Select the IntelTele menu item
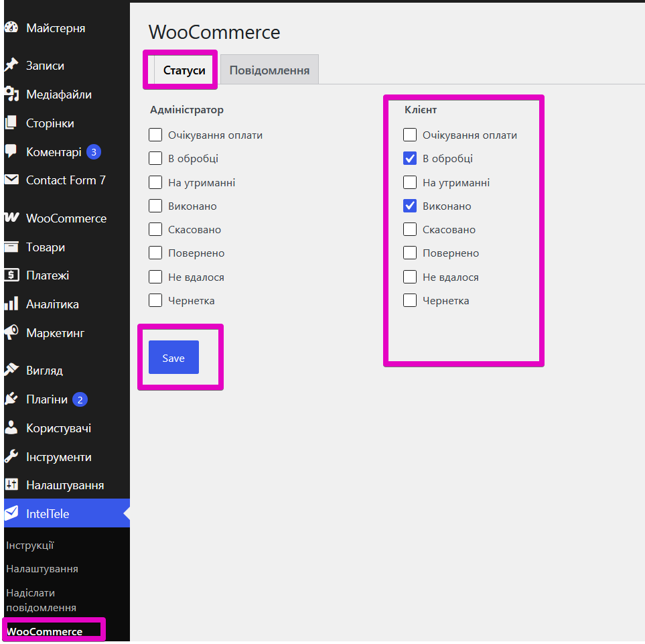645x644 pixels. coord(67,513)
